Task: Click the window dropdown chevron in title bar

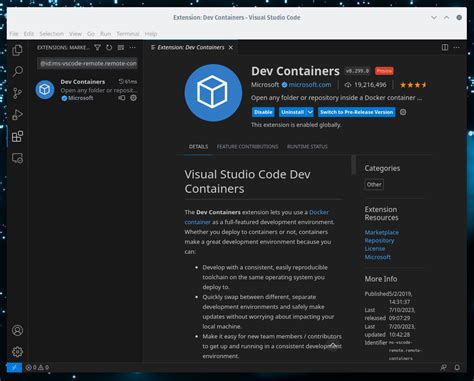Action: coord(434,17)
